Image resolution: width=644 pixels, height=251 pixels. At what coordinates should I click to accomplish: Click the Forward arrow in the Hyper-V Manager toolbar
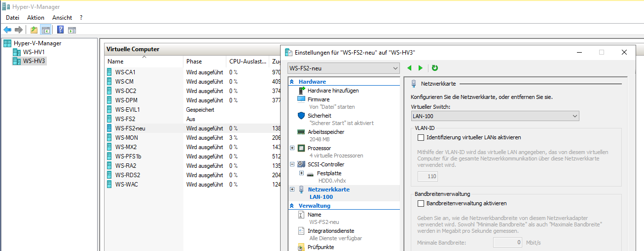point(19,30)
